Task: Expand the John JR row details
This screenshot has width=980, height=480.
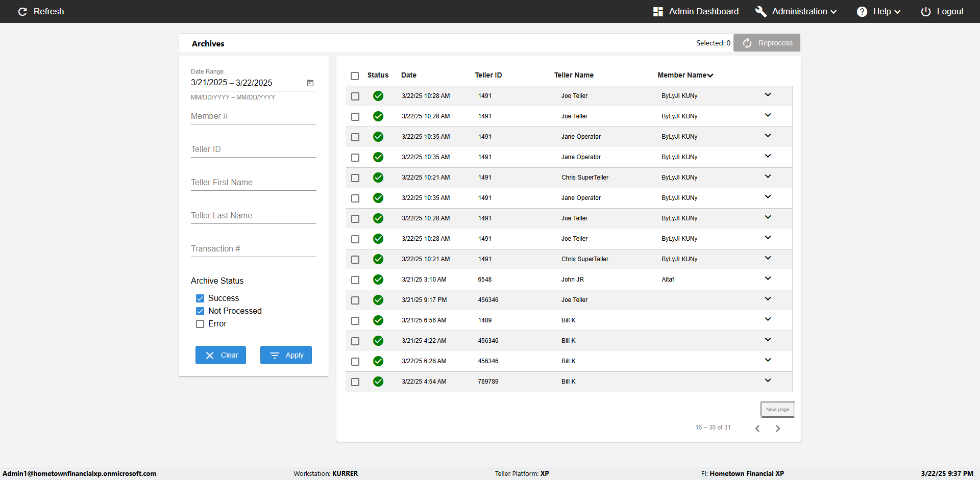Action: click(x=768, y=279)
